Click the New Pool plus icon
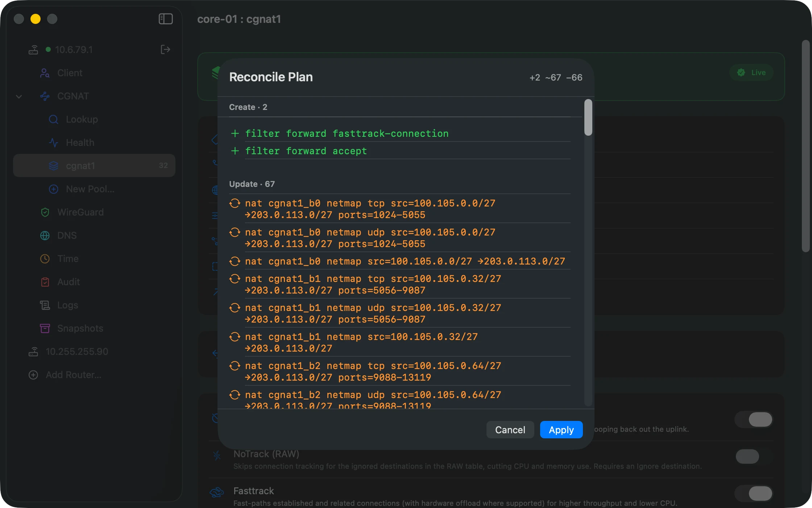 point(54,189)
